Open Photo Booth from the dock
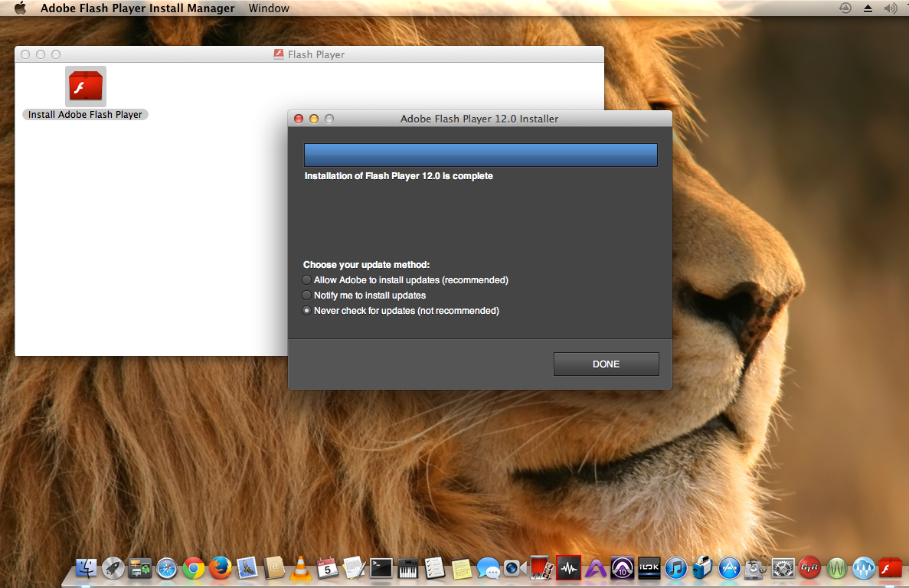Viewport: 909px width, 588px height. click(x=541, y=568)
